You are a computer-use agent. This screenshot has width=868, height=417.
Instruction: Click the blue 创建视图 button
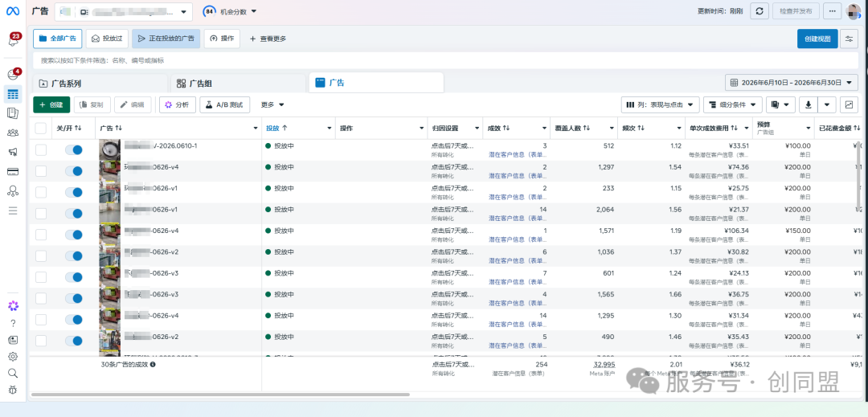click(x=817, y=39)
